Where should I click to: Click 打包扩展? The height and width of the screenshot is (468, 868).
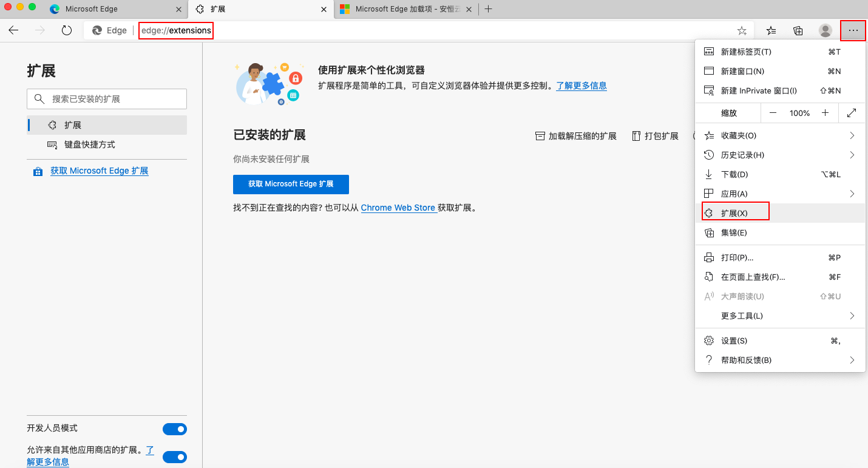[656, 136]
